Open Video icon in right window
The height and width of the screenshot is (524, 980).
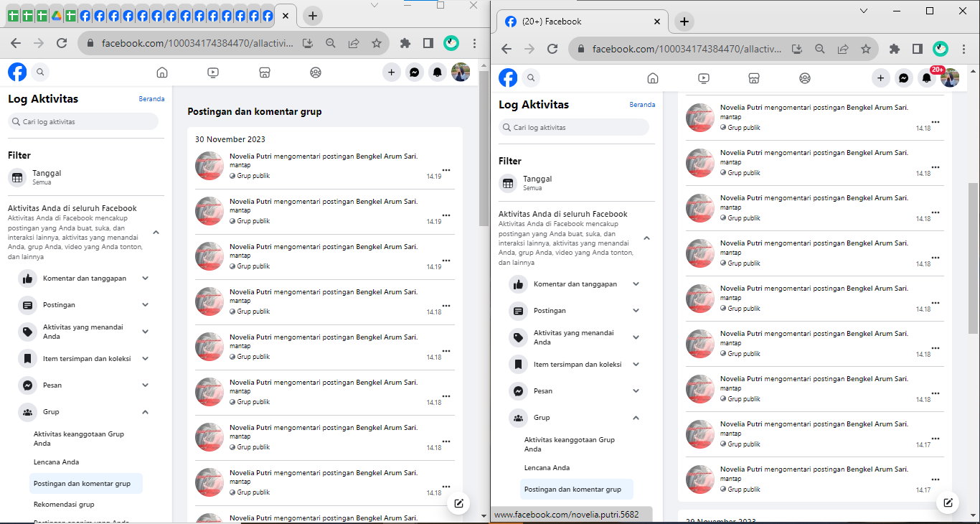pos(704,78)
